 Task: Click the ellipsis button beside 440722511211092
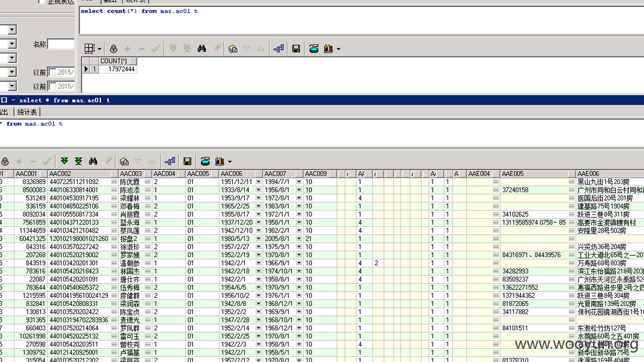[x=114, y=182]
